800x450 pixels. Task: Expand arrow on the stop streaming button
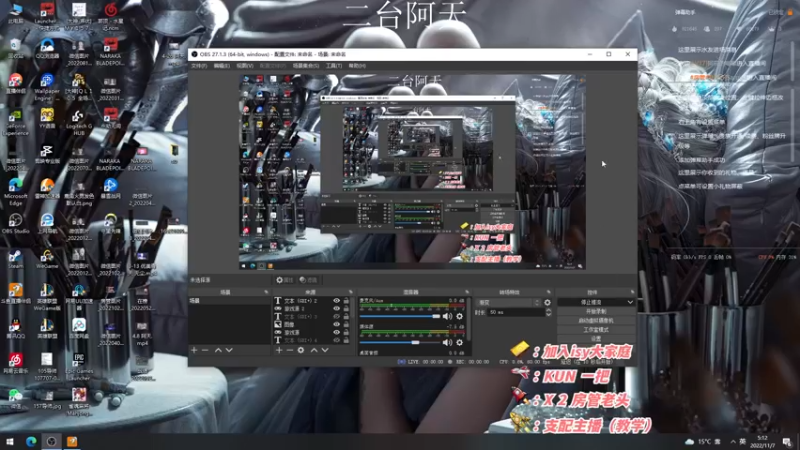pyautogui.click(x=630, y=302)
